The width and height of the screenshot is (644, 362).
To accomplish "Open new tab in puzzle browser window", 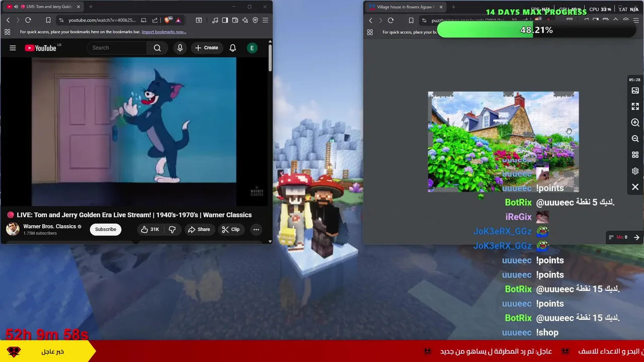I will [453, 7].
